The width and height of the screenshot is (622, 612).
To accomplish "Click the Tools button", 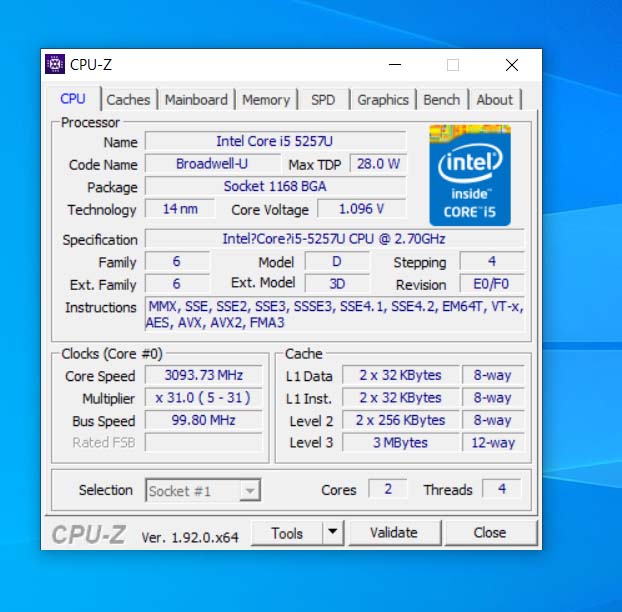I will point(287,533).
